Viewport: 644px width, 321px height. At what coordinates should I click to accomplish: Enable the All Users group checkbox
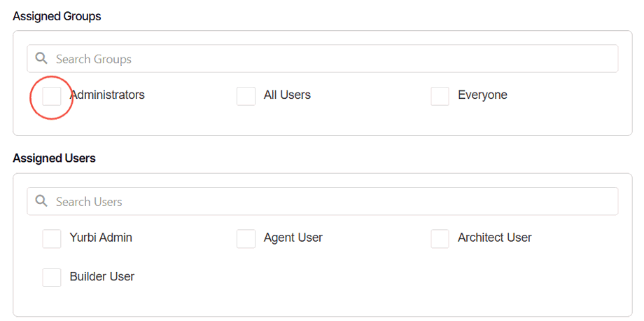pyautogui.click(x=246, y=96)
